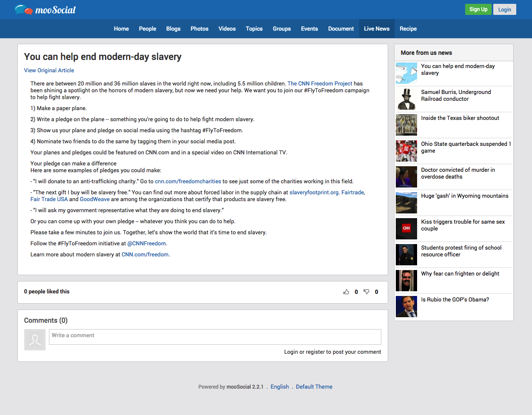Open The CNN Freedom Project link
This screenshot has height=415, width=532.
(x=320, y=83)
